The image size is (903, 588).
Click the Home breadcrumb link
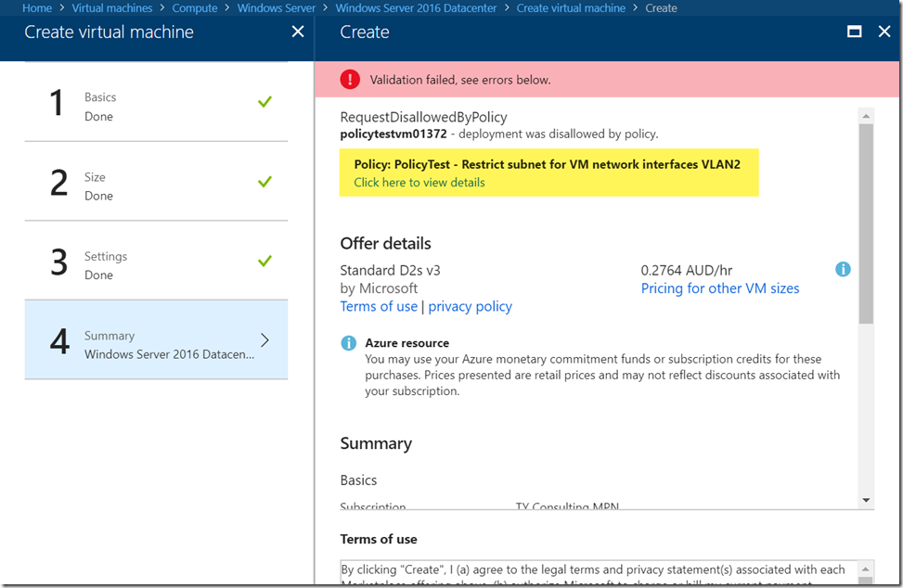[37, 8]
